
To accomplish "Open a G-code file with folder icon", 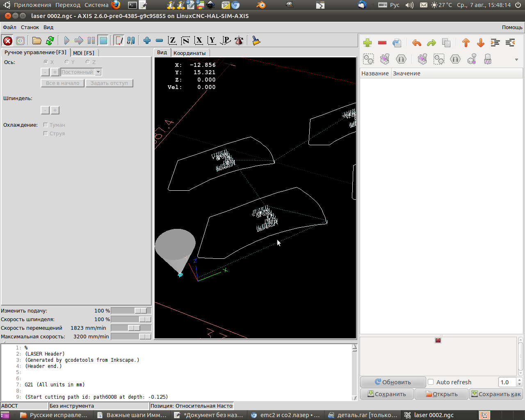I will pos(37,41).
